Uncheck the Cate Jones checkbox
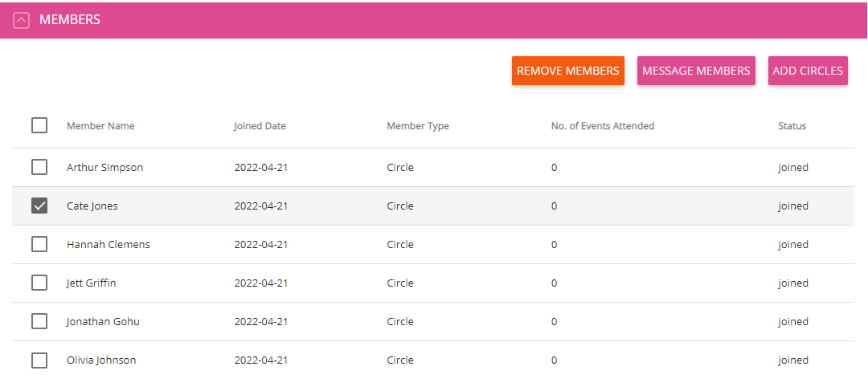This screenshot has width=868, height=391. coord(39,206)
